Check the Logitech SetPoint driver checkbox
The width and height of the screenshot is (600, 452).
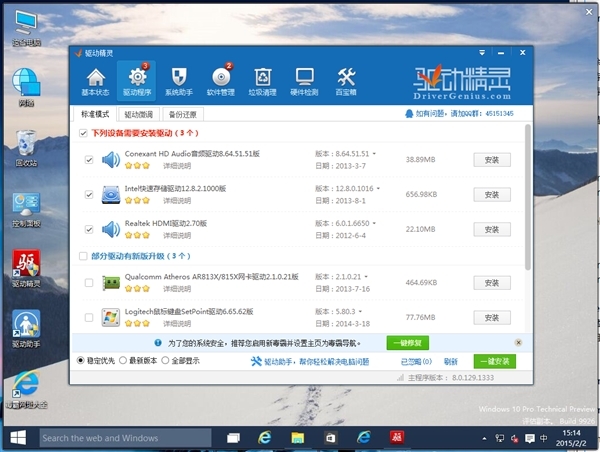click(x=89, y=318)
